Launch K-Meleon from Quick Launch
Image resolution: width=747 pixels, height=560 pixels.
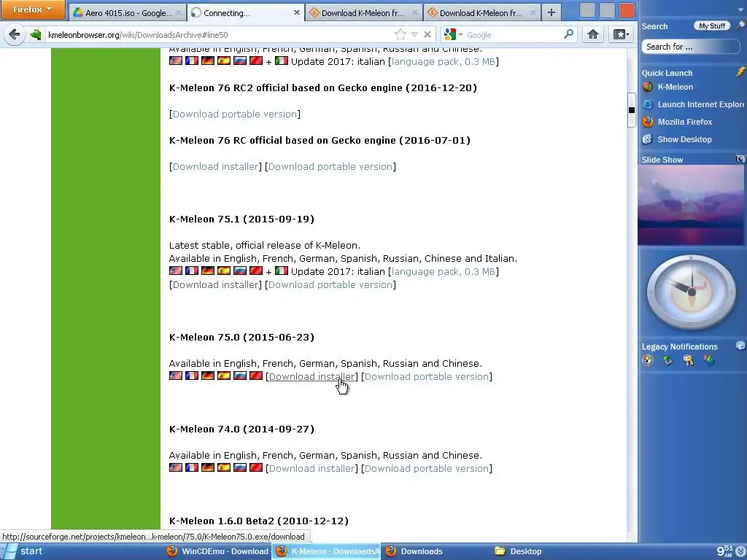click(667, 87)
